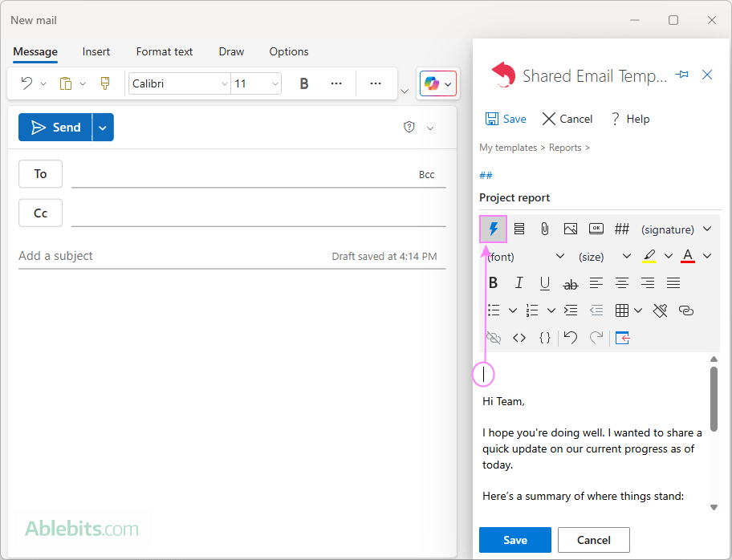Viewport: 732px width, 560px height.
Task: Insert a numbered list in template
Action: click(532, 310)
